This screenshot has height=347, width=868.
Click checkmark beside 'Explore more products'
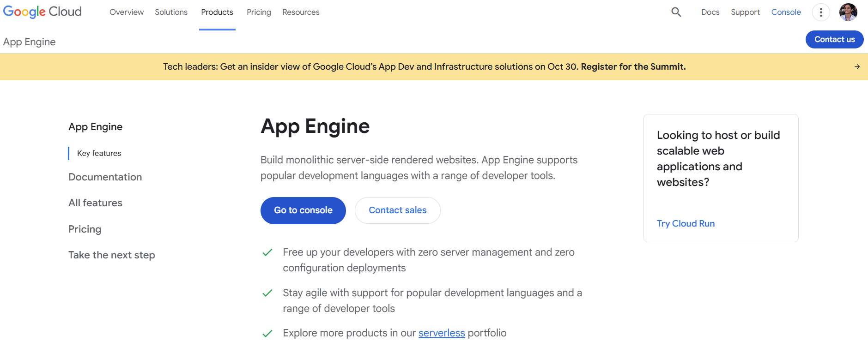(267, 334)
